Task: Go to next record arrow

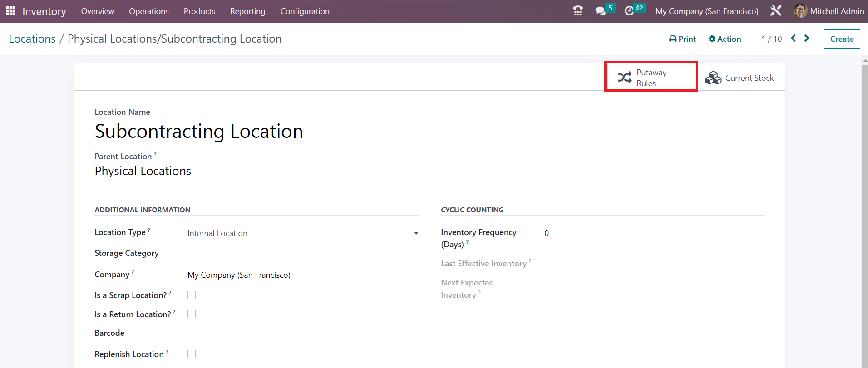Action: [x=807, y=39]
